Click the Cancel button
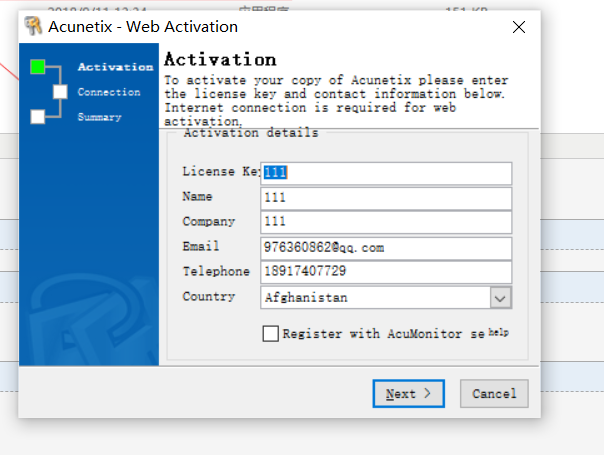This screenshot has height=455, width=604. point(494,393)
